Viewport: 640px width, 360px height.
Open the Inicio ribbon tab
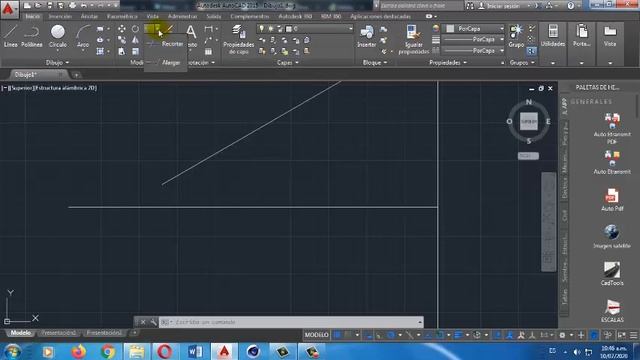[x=33, y=16]
